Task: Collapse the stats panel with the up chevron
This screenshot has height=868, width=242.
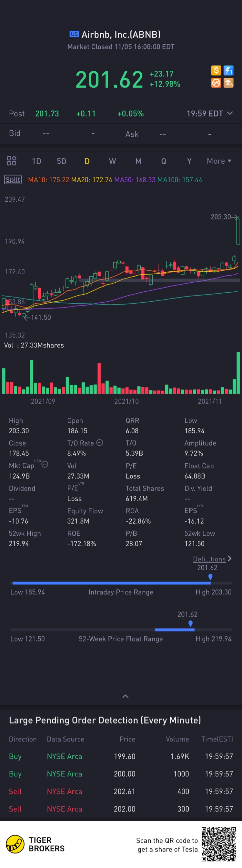Action: point(125,696)
